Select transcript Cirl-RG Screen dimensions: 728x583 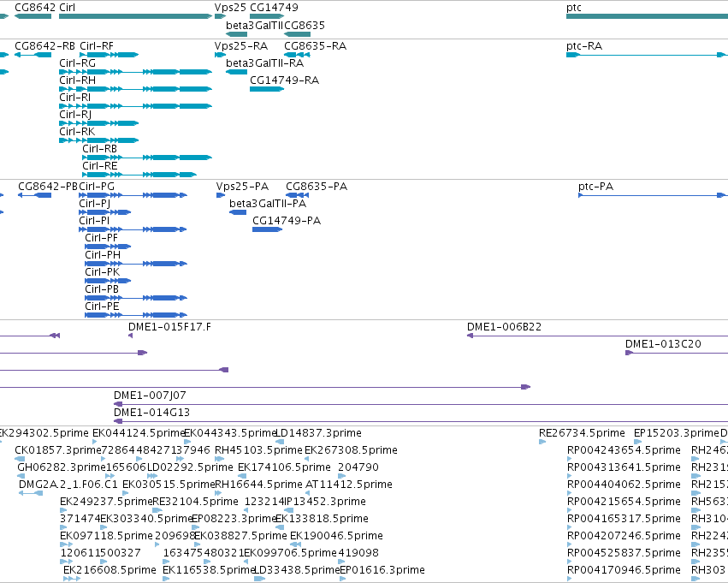[x=78, y=63]
